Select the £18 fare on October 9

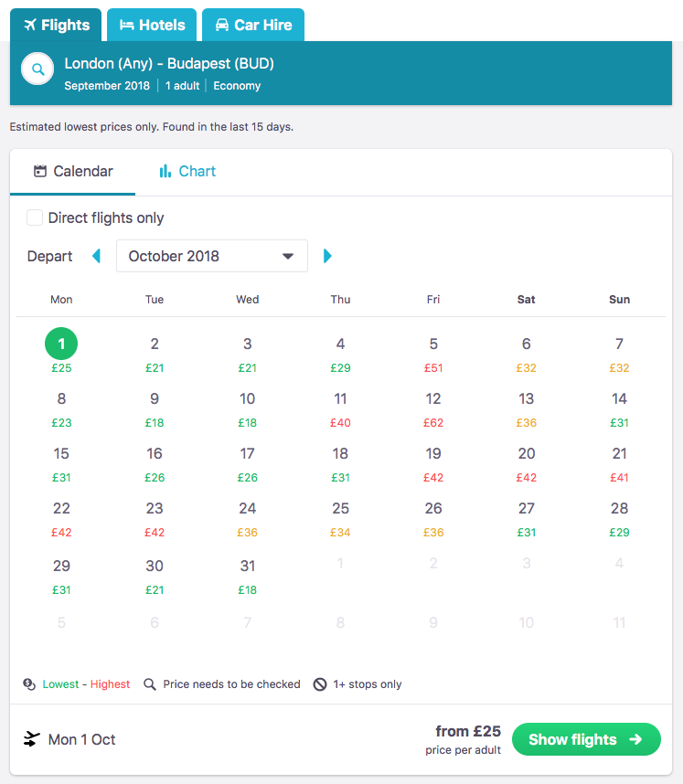154,411
